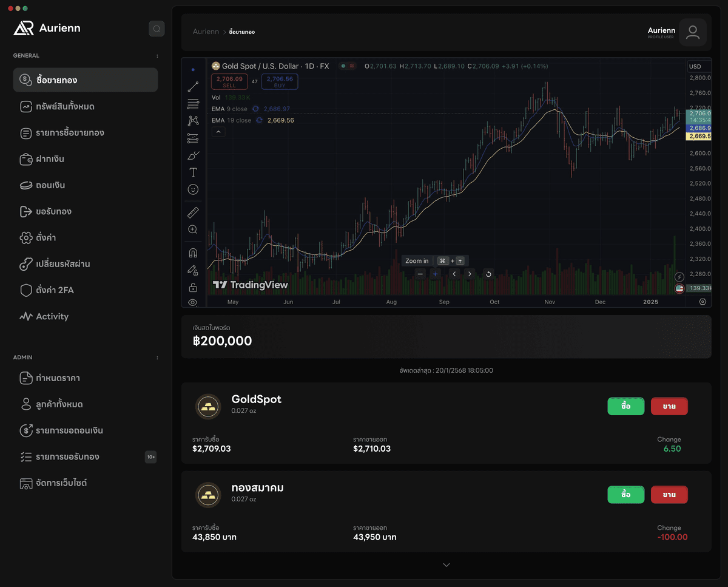This screenshot has height=587, width=728.
Task: Toggle hide all drawings eye icon
Action: tap(193, 302)
